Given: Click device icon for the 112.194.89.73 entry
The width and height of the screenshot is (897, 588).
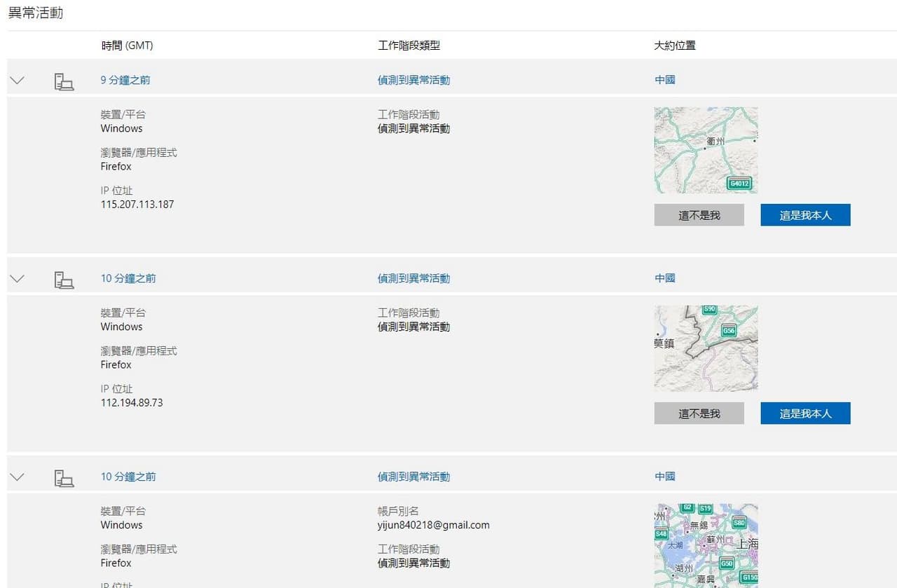Looking at the screenshot, I should (64, 280).
